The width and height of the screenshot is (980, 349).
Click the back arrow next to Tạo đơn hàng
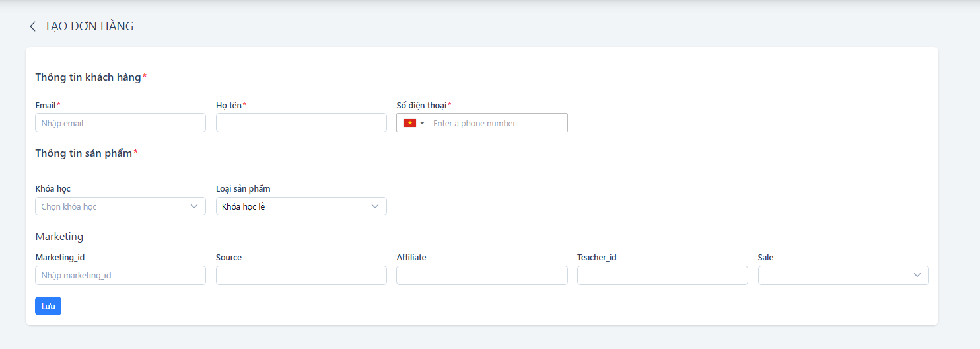(32, 26)
